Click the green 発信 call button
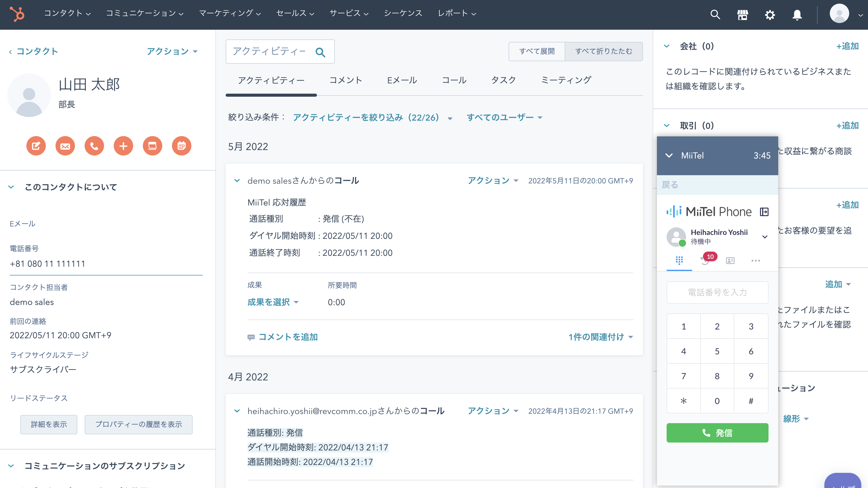 717,433
